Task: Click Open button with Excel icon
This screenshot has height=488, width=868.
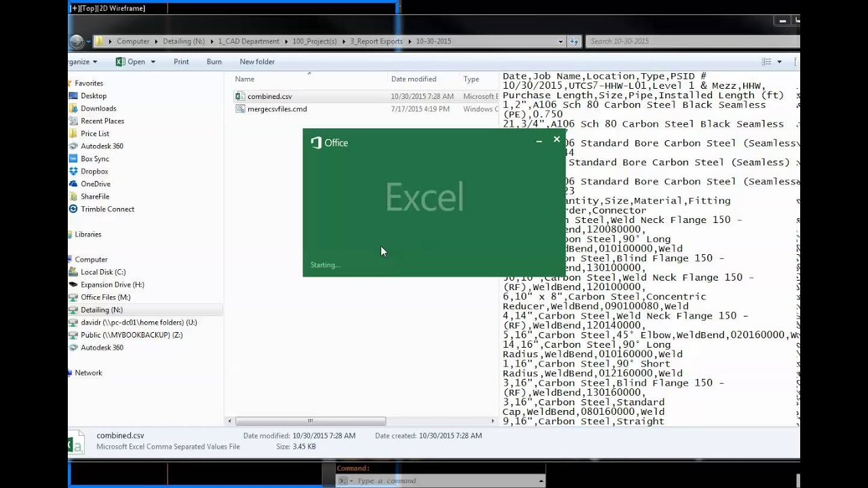Action: coord(130,62)
